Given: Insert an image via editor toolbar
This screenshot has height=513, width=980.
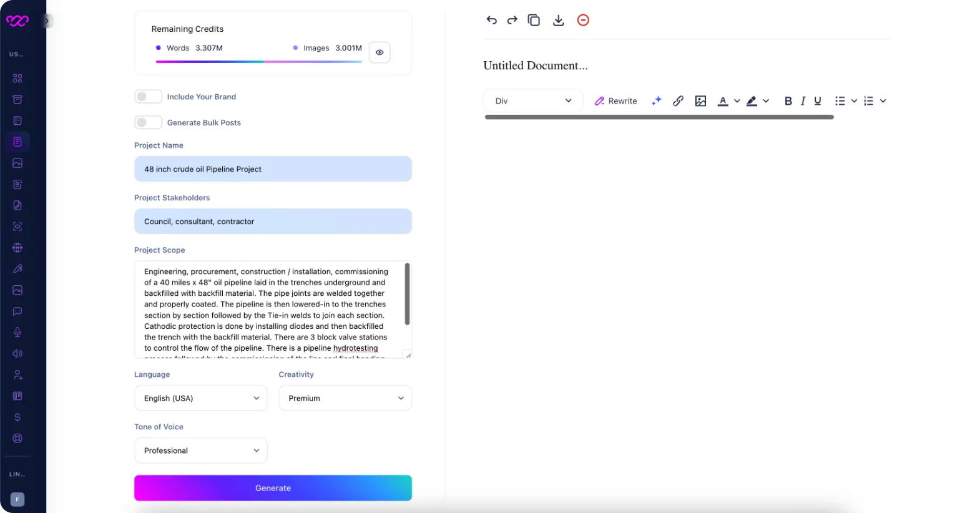Looking at the screenshot, I should tap(700, 100).
